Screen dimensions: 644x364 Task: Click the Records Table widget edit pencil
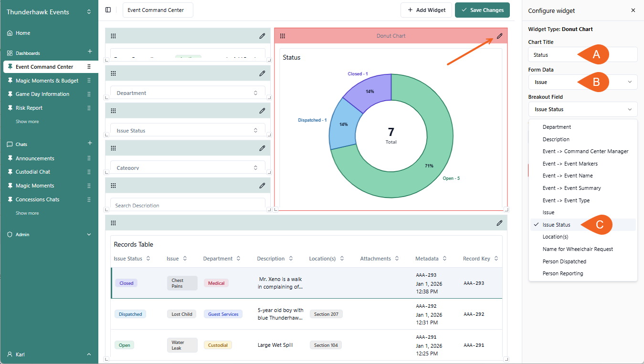point(499,223)
